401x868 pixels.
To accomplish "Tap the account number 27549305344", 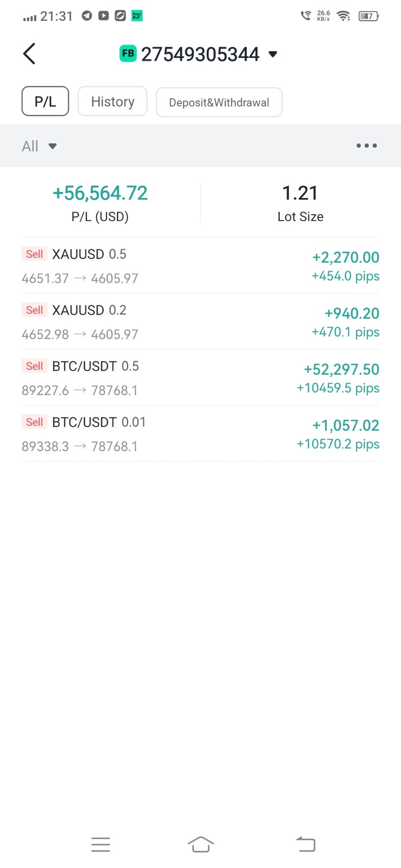I will pos(200,54).
